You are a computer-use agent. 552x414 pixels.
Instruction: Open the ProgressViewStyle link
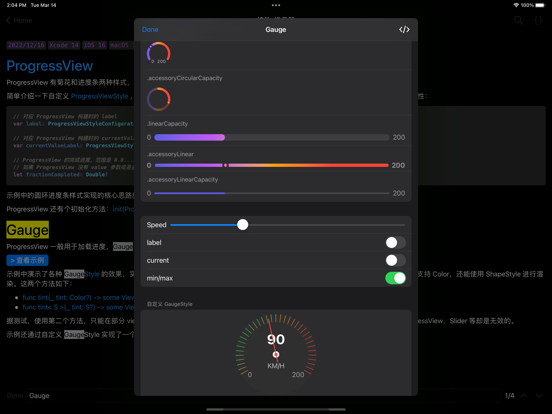tap(100, 96)
